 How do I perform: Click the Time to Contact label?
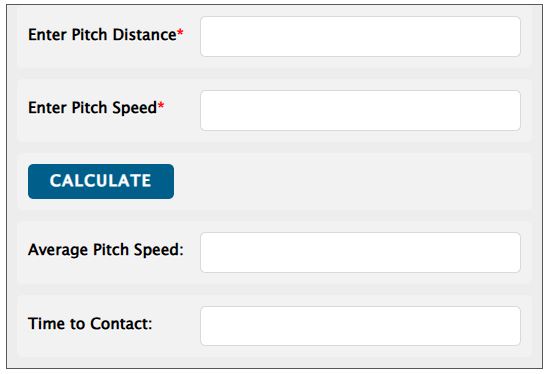click(90, 324)
